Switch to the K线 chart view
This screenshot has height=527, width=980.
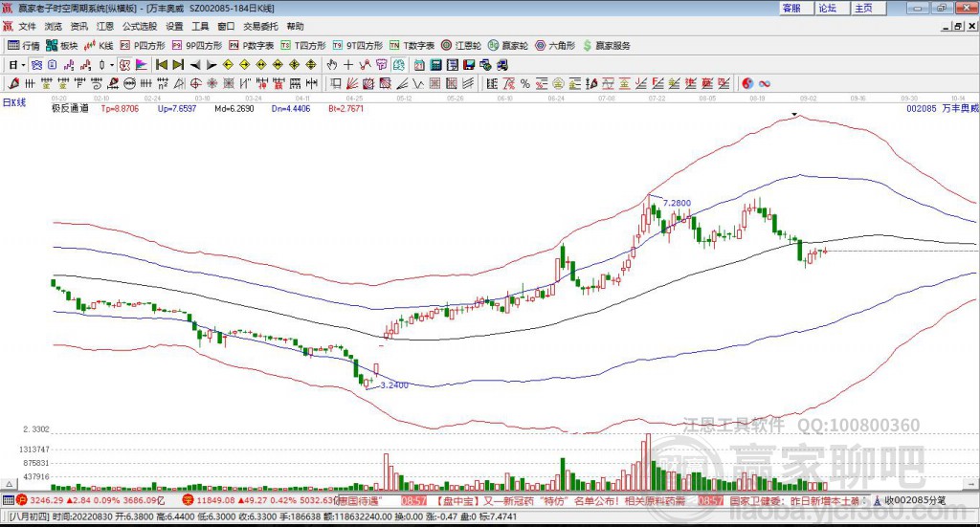tap(99, 46)
